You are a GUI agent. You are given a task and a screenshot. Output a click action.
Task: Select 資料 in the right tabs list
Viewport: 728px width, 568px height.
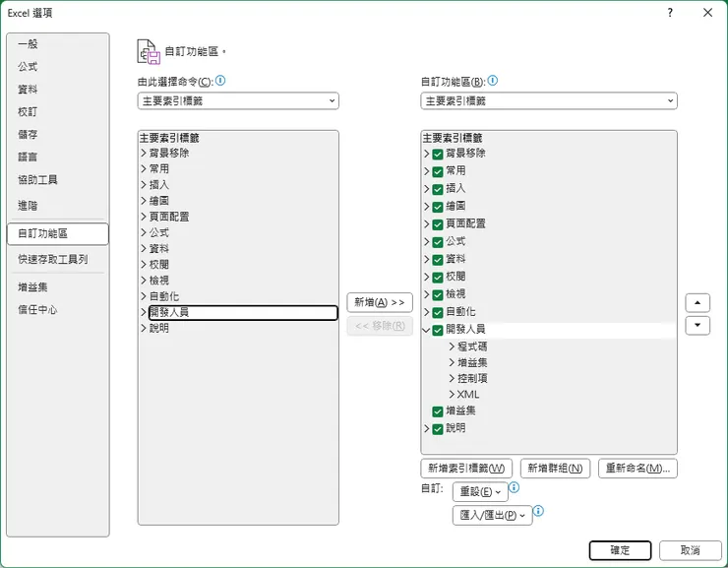point(455,259)
